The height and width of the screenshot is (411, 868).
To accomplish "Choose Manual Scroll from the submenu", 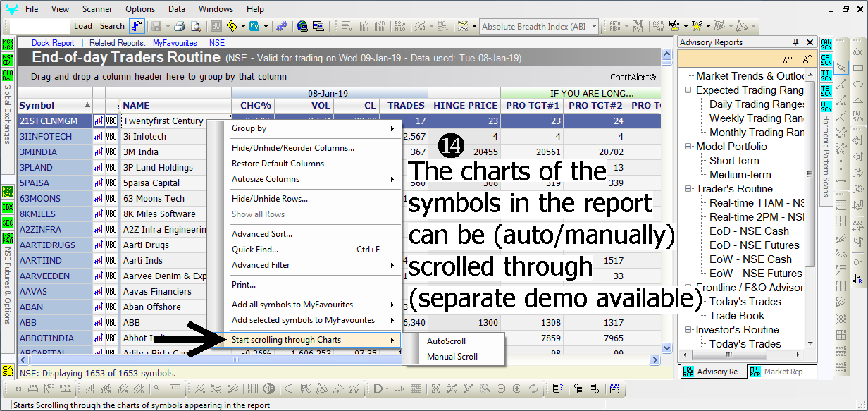I will pos(454,357).
